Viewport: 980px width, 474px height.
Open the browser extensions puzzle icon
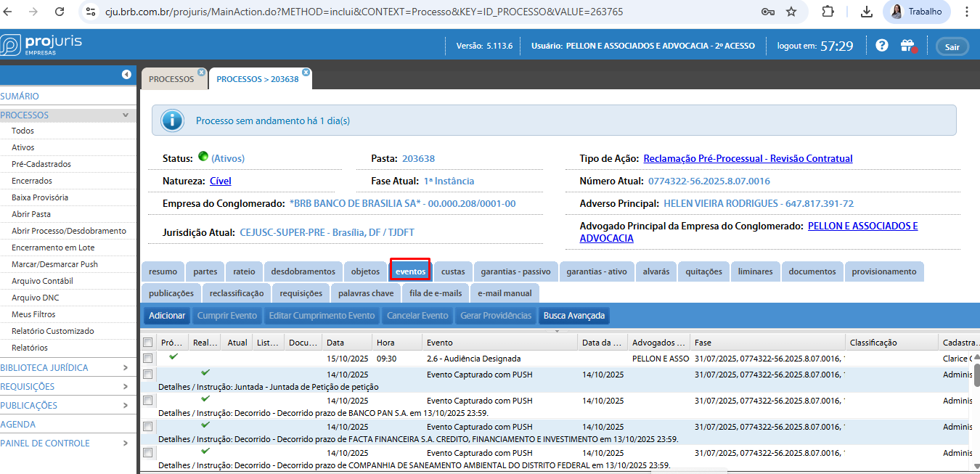click(828, 12)
